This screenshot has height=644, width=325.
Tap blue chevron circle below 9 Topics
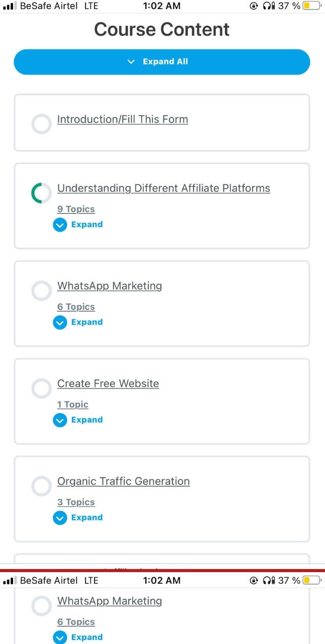point(60,224)
